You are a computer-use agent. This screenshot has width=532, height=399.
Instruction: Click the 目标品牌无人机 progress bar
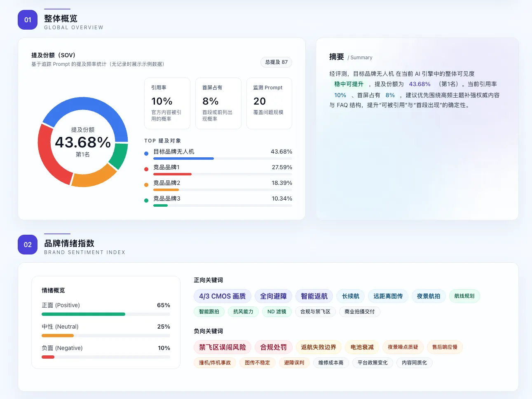(223, 159)
